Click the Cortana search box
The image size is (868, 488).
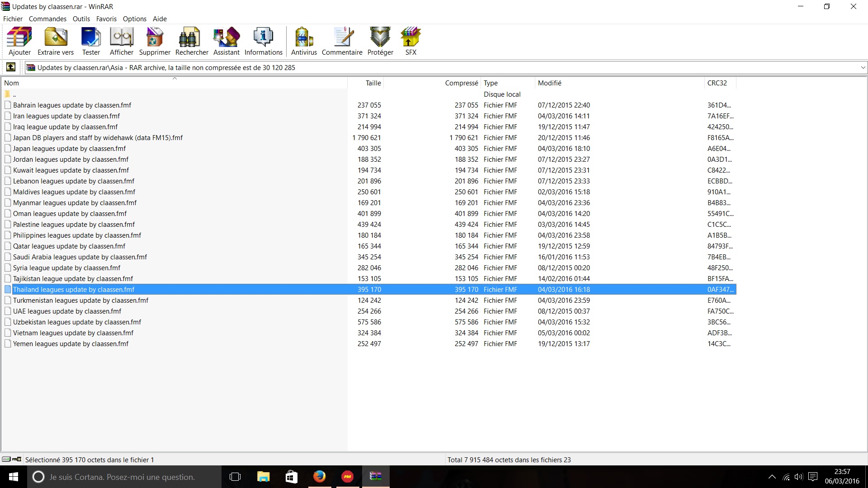[124, 477]
